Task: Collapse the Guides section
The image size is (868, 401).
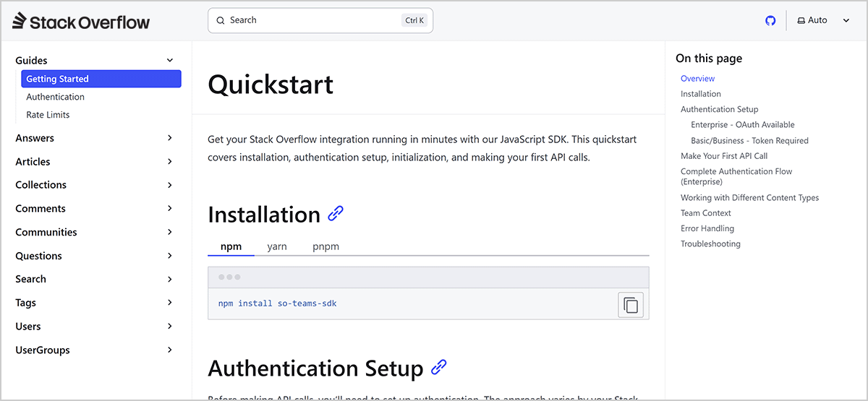Action: coord(170,61)
